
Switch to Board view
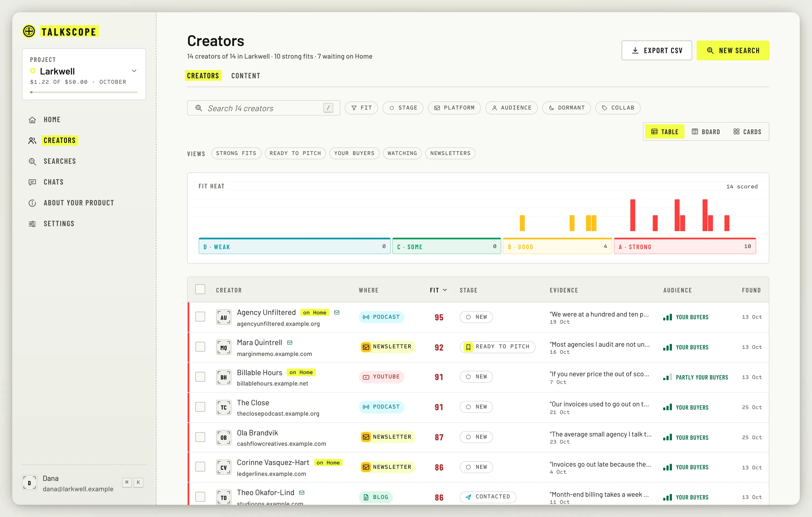click(706, 132)
